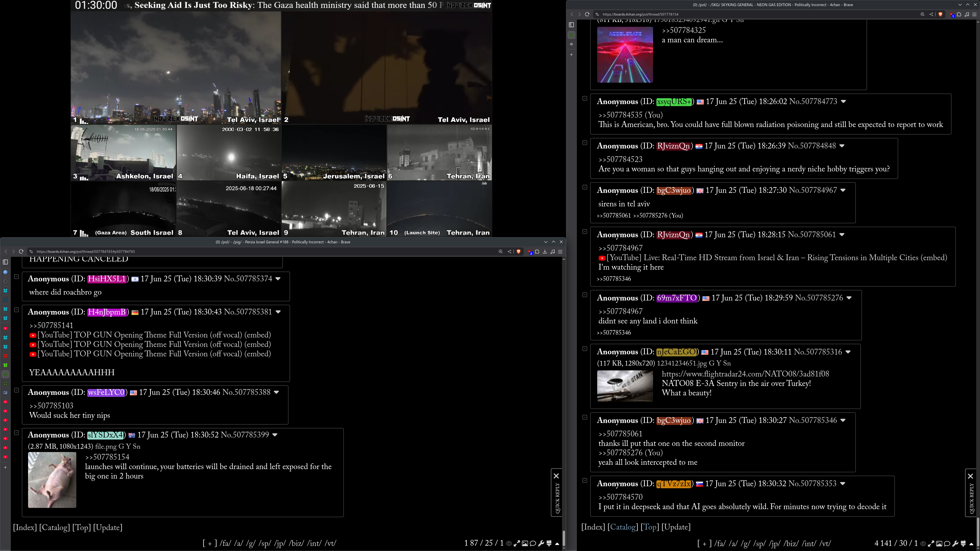Click the zoom icon in right browser address bar
This screenshot has width=980, height=551.
click(x=923, y=14)
